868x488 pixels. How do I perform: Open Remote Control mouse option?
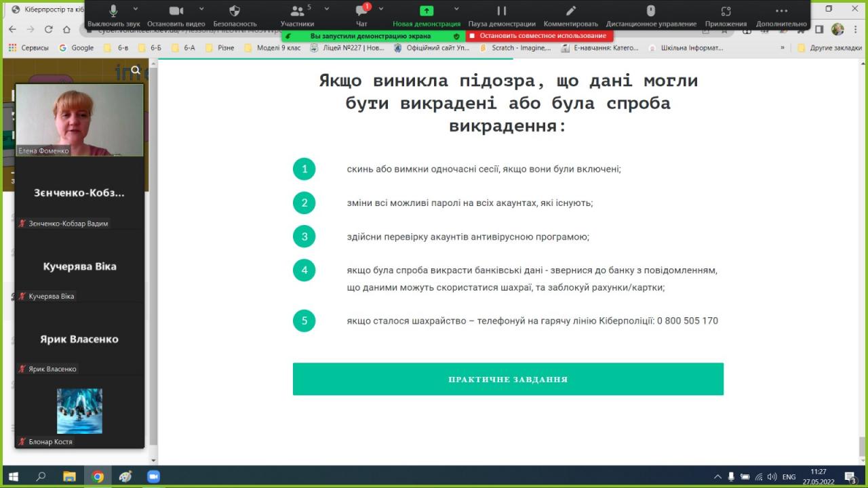pyautogui.click(x=650, y=12)
